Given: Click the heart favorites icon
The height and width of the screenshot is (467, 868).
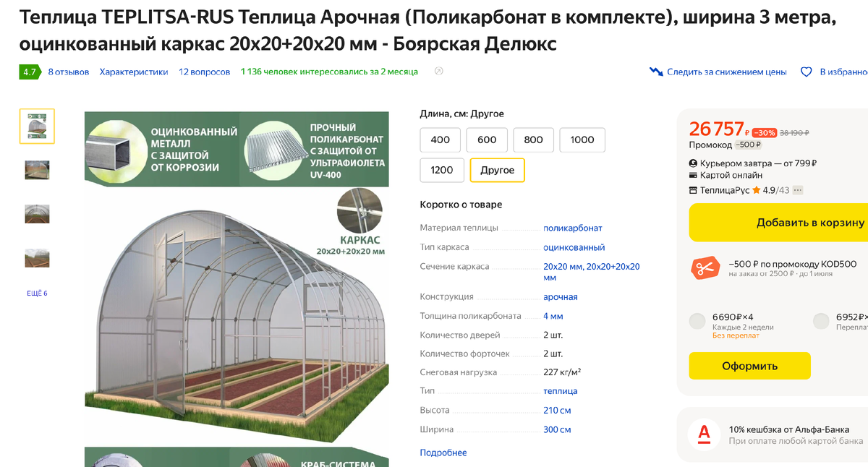Looking at the screenshot, I should [x=807, y=72].
